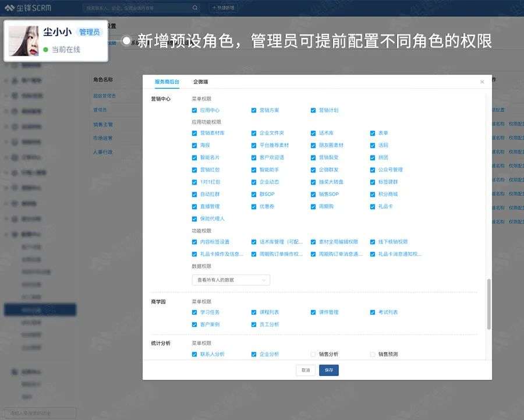524x420 pixels.
Task: Toggle the 周期购 checkbox
Action: tap(313, 207)
